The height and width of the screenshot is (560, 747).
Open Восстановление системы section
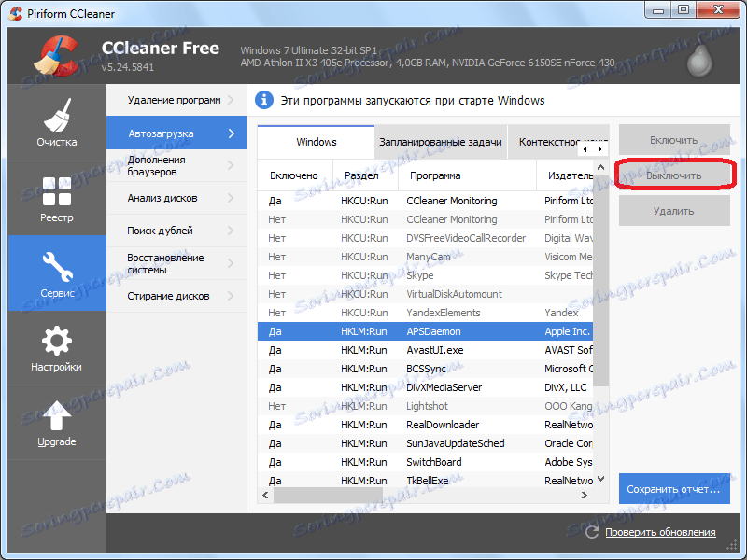coord(176,263)
